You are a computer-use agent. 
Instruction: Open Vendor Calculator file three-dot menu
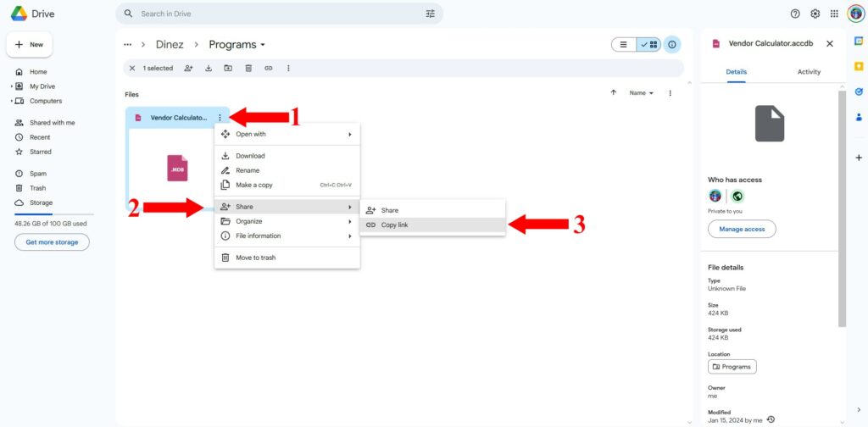(x=220, y=117)
